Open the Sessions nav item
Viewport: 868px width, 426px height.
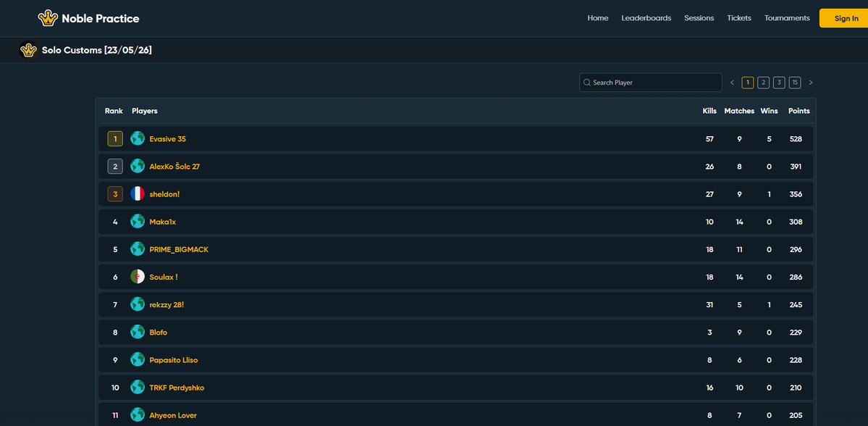[699, 18]
